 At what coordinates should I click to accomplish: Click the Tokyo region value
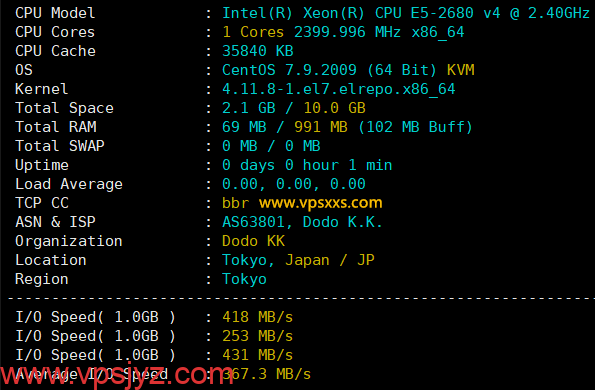click(244, 279)
